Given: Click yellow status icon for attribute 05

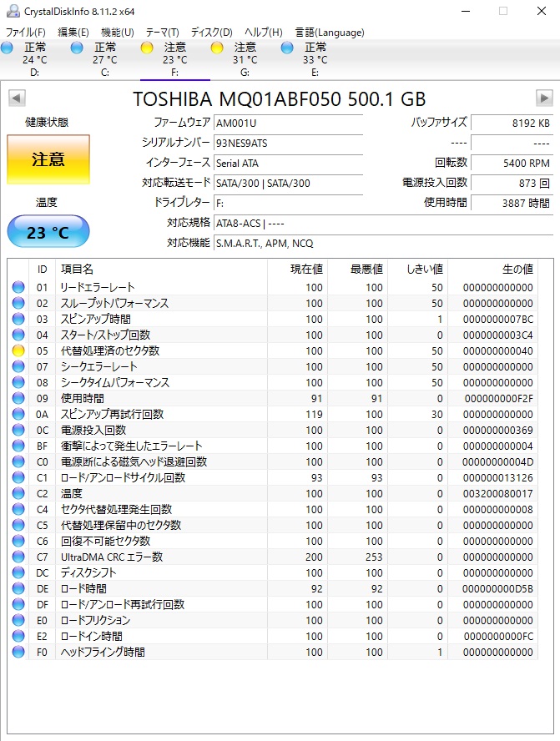Looking at the screenshot, I should click(18, 351).
